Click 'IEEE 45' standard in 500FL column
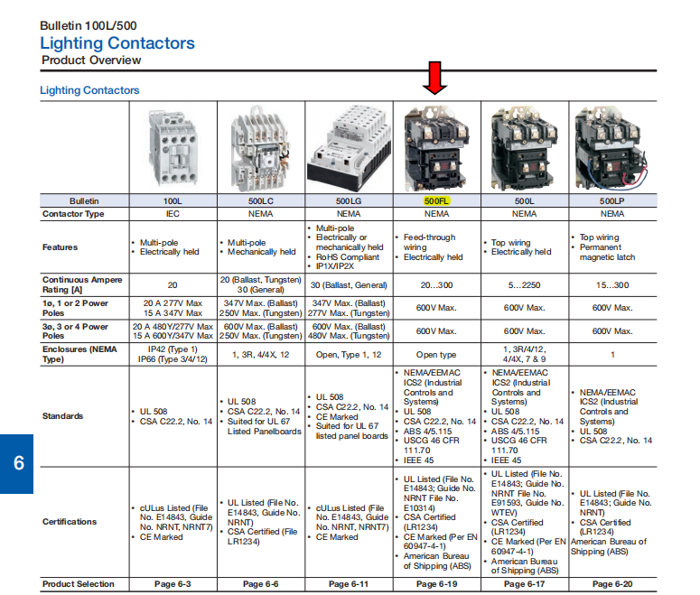 (x=419, y=460)
